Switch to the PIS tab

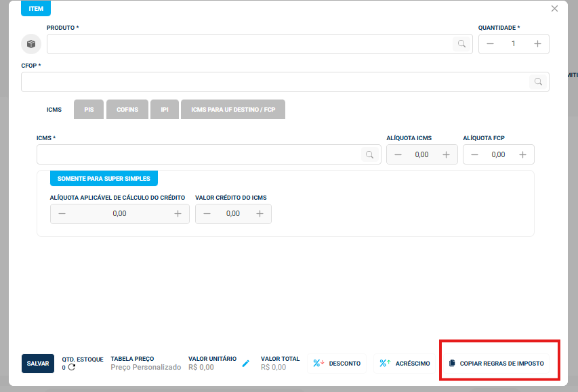pyautogui.click(x=89, y=109)
